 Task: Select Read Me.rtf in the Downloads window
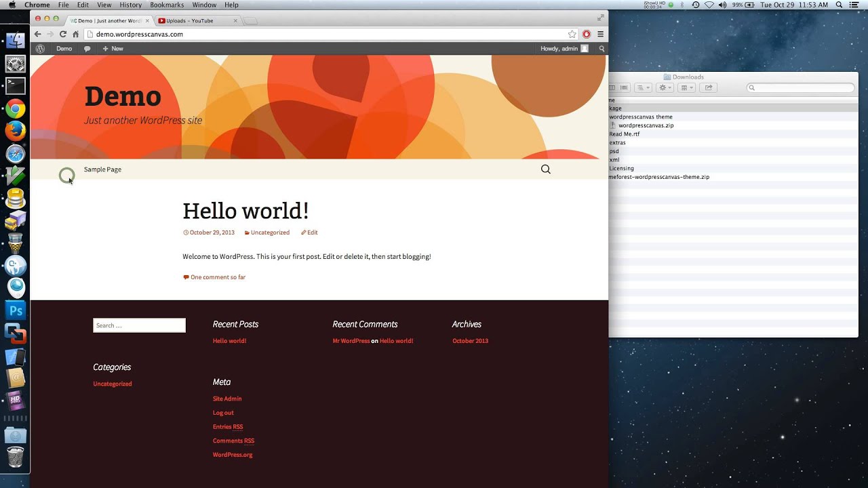(x=624, y=134)
